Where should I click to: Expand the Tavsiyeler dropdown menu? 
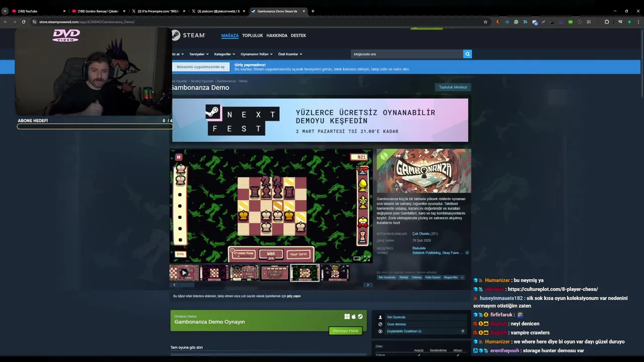click(199, 54)
